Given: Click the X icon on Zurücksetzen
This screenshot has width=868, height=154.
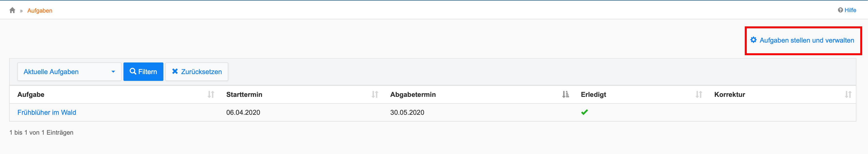Looking at the screenshot, I should tap(175, 71).
